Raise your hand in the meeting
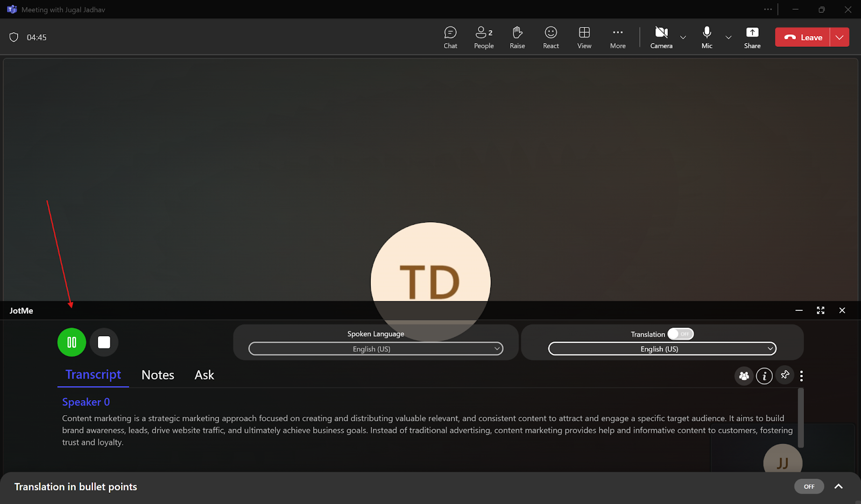The width and height of the screenshot is (861, 504). (x=517, y=38)
